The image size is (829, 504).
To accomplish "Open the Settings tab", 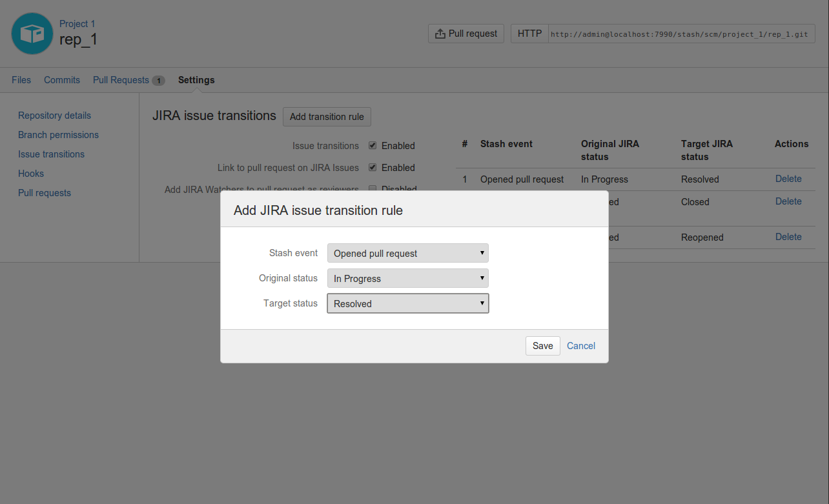I will coord(196,80).
